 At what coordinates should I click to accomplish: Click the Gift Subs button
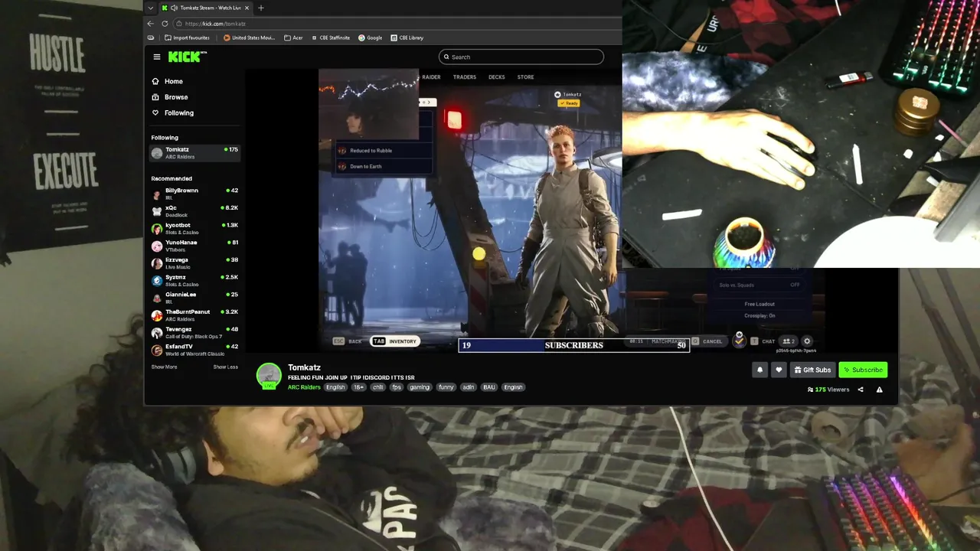click(x=812, y=370)
